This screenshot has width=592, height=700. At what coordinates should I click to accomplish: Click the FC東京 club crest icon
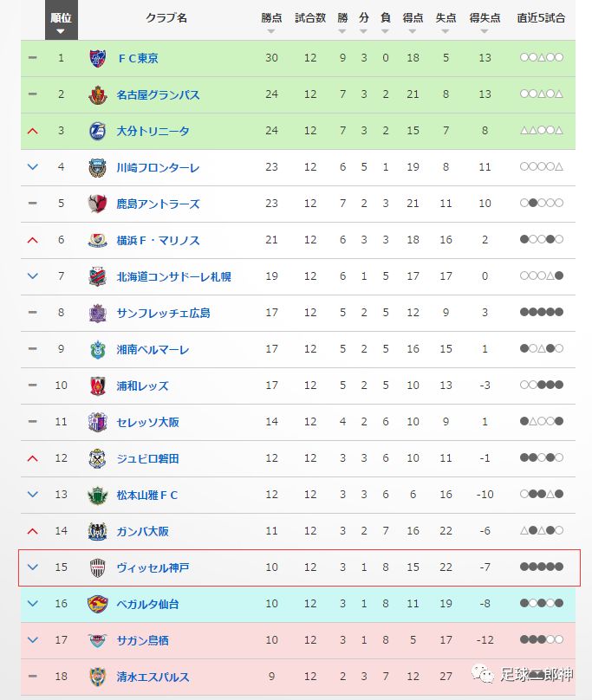[x=97, y=59]
